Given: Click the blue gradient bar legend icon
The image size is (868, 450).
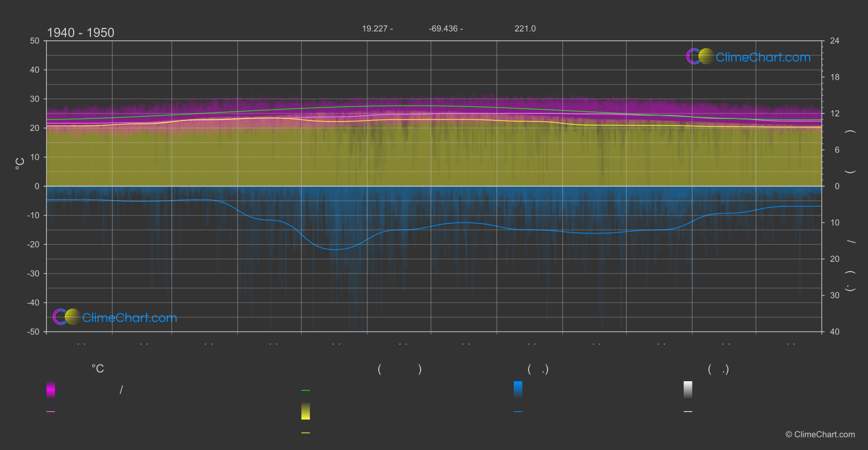Looking at the screenshot, I should [518, 389].
